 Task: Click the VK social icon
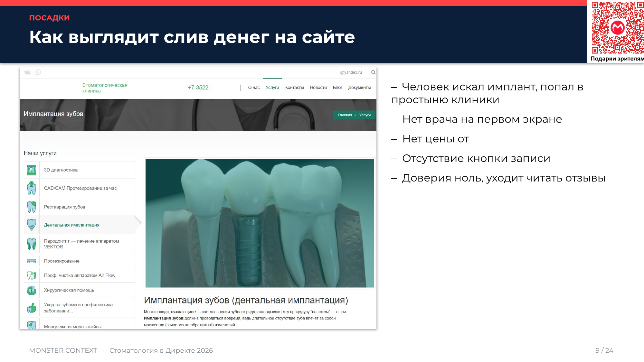pyautogui.click(x=27, y=72)
